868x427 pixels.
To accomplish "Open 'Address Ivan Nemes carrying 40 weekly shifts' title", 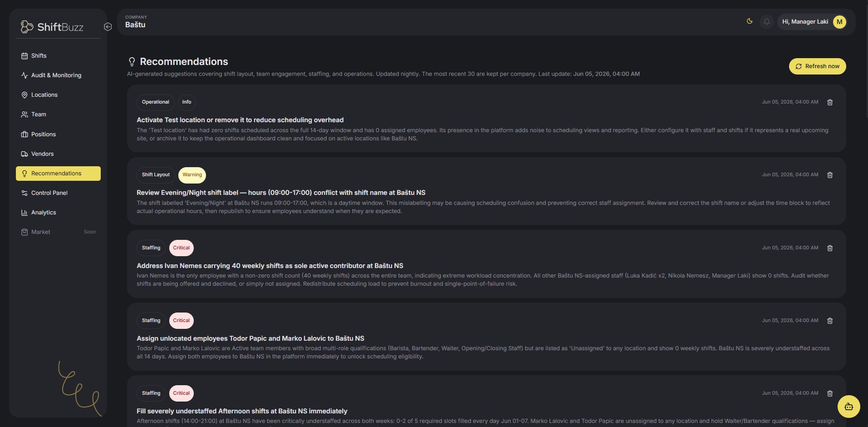I will (270, 266).
